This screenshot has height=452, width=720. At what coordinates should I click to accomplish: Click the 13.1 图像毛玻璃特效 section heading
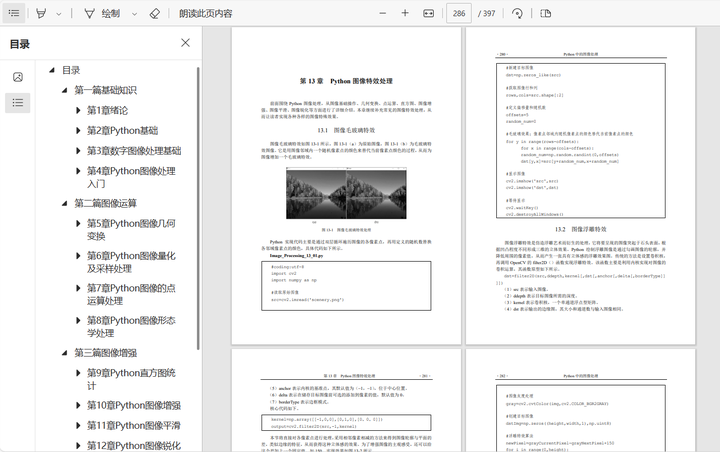[x=346, y=130]
